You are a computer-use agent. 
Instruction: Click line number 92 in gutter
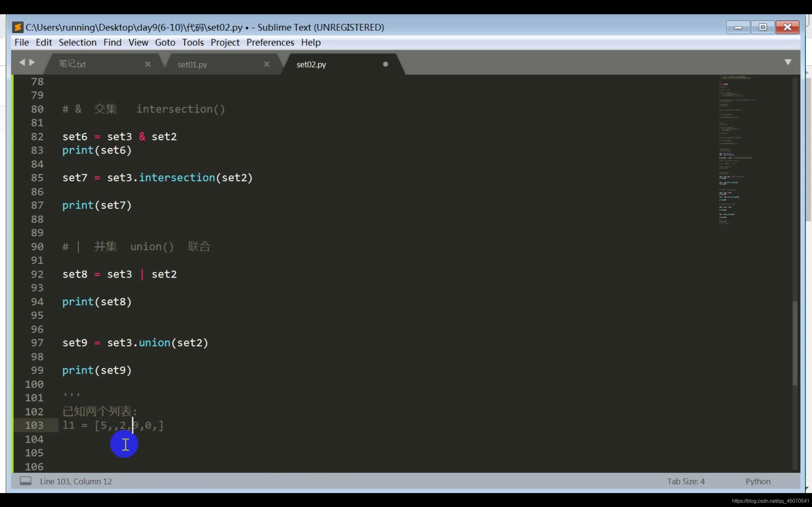(37, 274)
